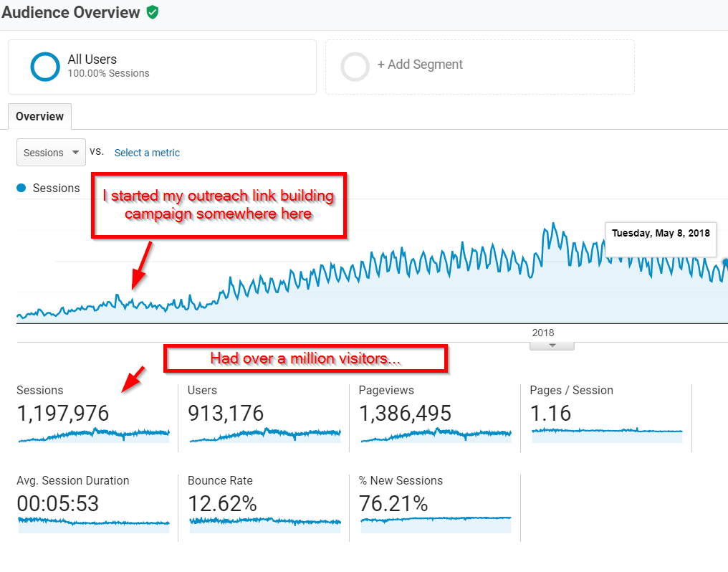
Task: Click the + Add Segment button
Action: (420, 65)
